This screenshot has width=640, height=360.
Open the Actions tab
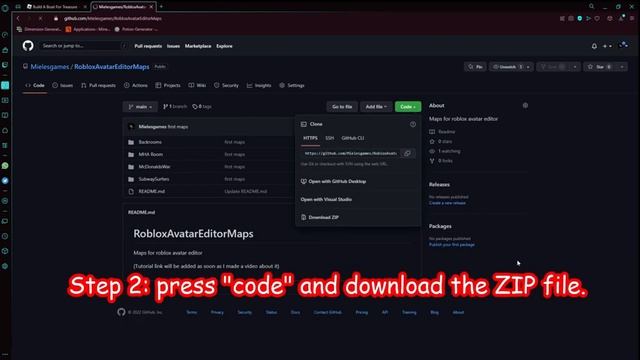(136, 85)
